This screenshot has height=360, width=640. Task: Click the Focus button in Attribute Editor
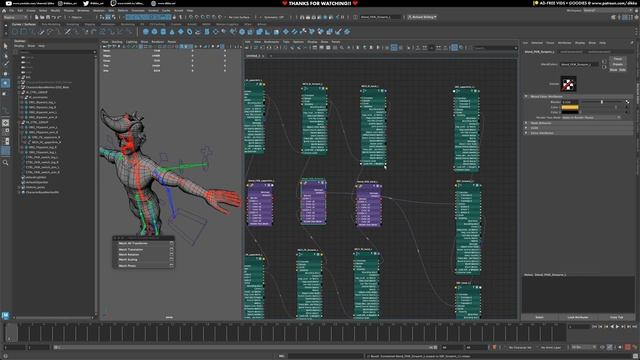pyautogui.click(x=618, y=59)
